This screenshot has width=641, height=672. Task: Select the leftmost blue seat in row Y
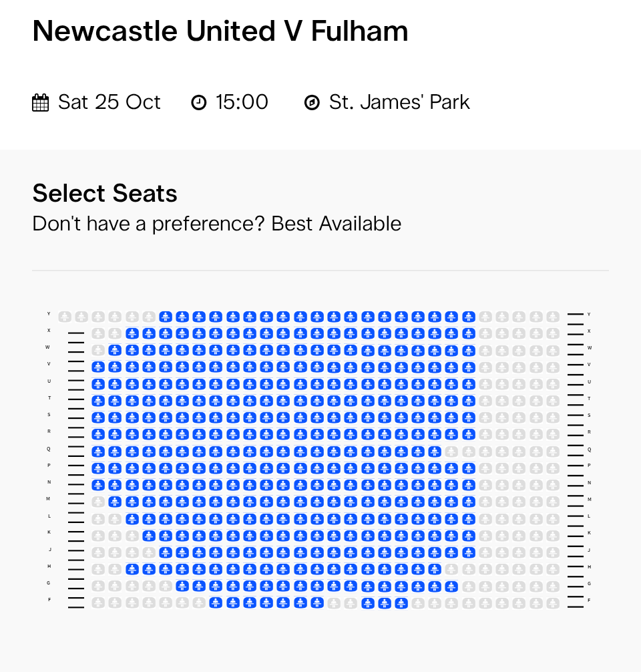(166, 317)
